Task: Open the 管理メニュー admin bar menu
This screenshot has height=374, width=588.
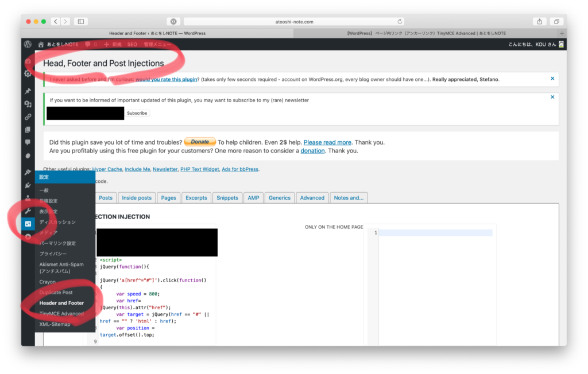Action: tap(157, 44)
